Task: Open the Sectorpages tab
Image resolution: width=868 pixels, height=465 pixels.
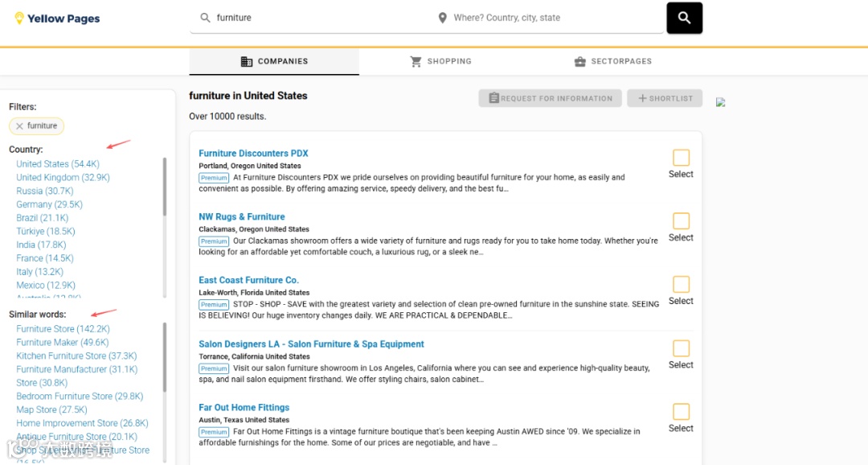Action: tap(612, 61)
